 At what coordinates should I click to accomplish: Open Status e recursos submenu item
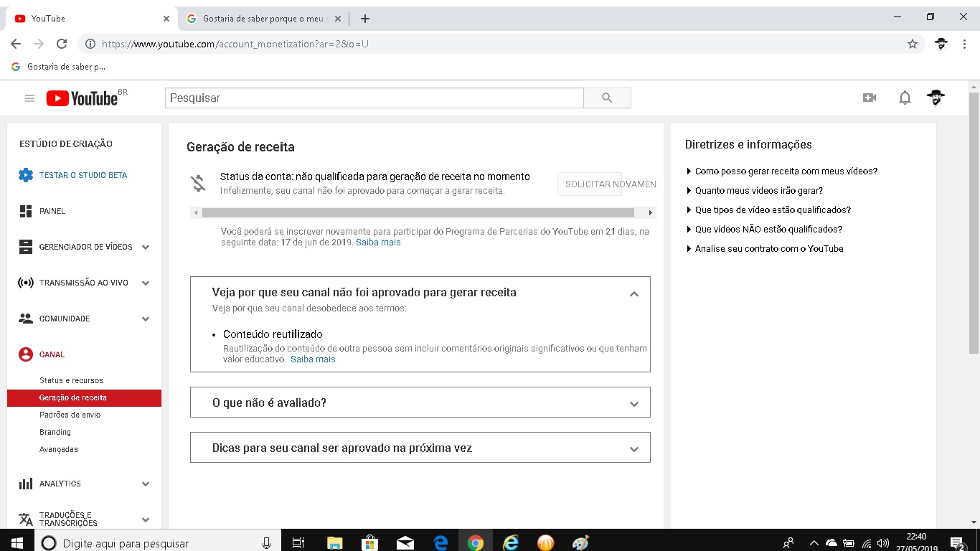(x=71, y=380)
